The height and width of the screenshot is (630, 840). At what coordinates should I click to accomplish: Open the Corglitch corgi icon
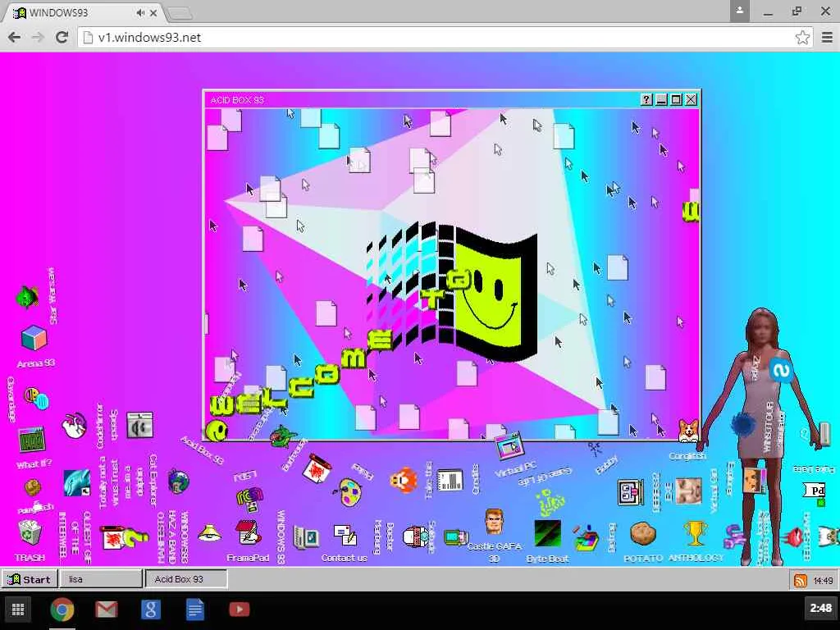pyautogui.click(x=688, y=431)
